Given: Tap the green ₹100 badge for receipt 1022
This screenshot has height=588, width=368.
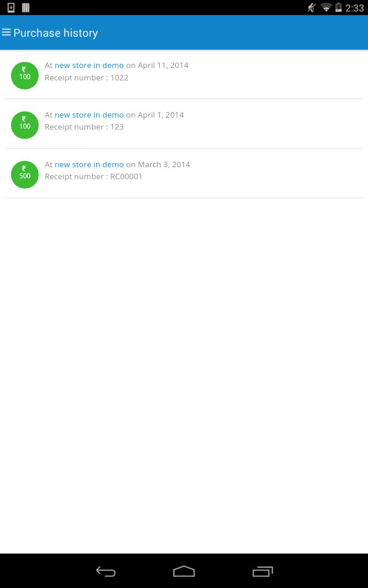Looking at the screenshot, I should [x=25, y=75].
